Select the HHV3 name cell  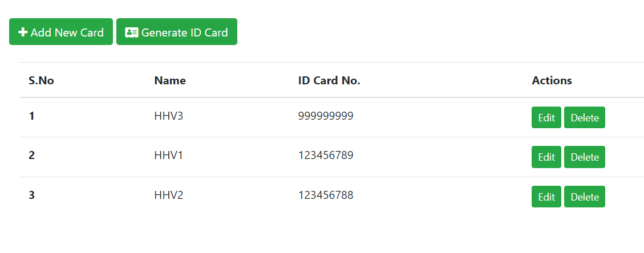click(x=168, y=116)
